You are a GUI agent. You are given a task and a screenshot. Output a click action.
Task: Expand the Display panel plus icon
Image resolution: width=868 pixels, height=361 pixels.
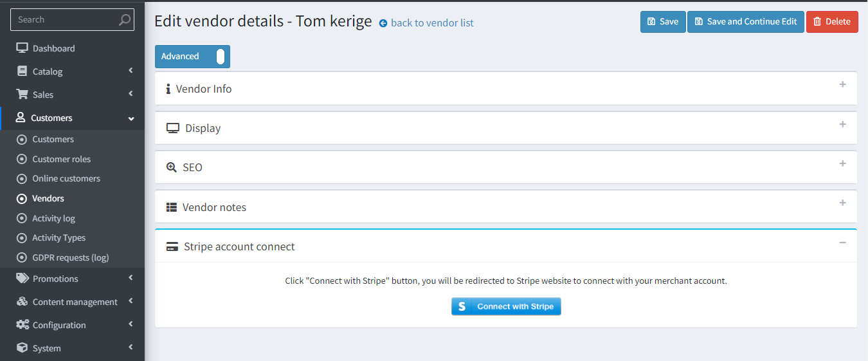[842, 124]
